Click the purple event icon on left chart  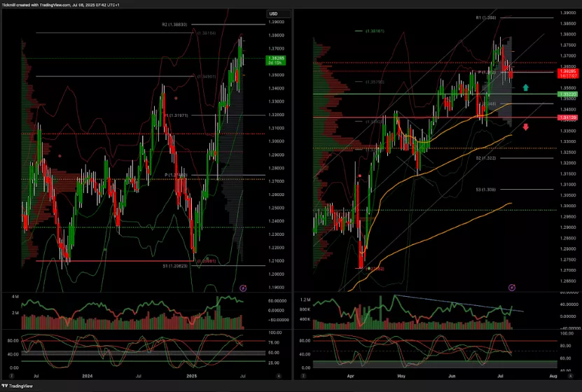coord(243,288)
